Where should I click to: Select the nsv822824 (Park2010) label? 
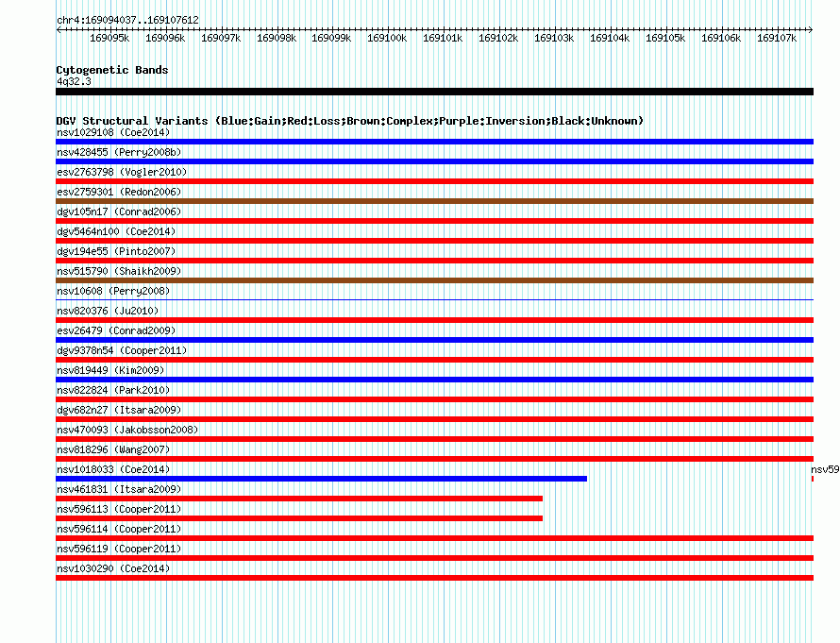(x=113, y=390)
